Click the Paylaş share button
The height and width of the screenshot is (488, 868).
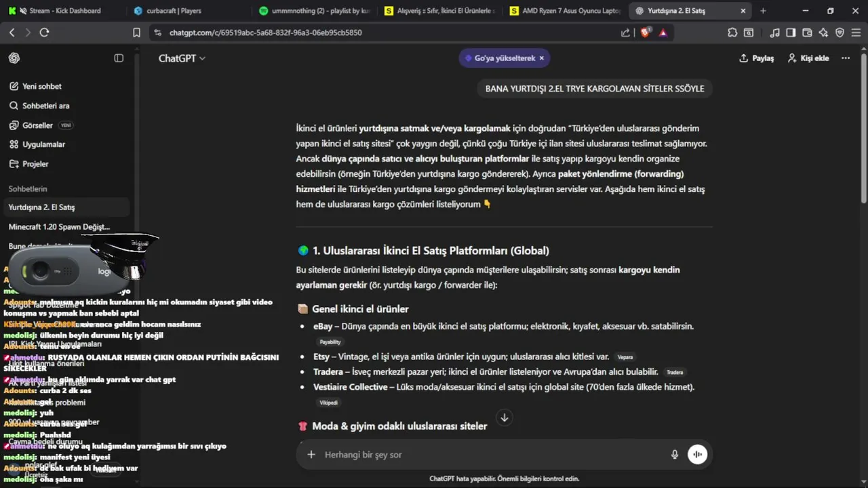pyautogui.click(x=756, y=58)
